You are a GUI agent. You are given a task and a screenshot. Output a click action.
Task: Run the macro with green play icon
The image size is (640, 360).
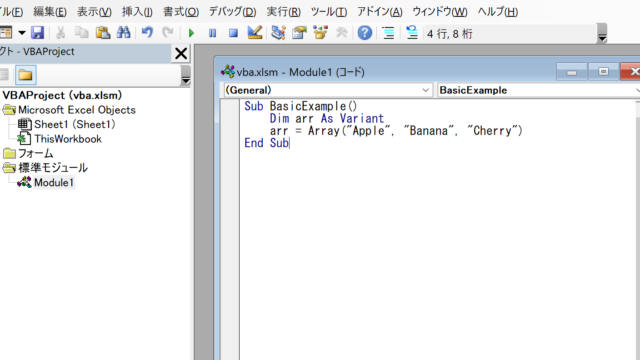[x=191, y=33]
